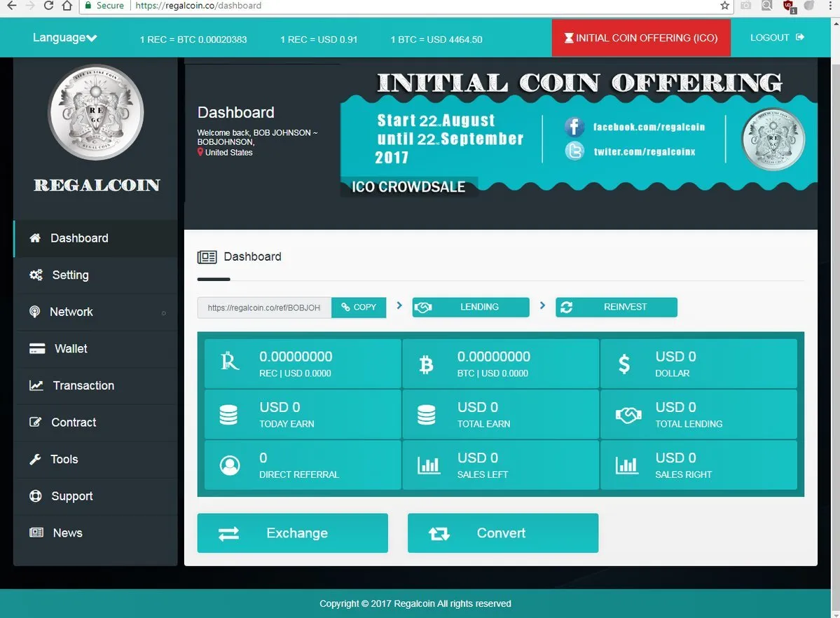Screen dimensions: 840x618
Task: Click the Tools wrench icon
Action: [x=35, y=460]
